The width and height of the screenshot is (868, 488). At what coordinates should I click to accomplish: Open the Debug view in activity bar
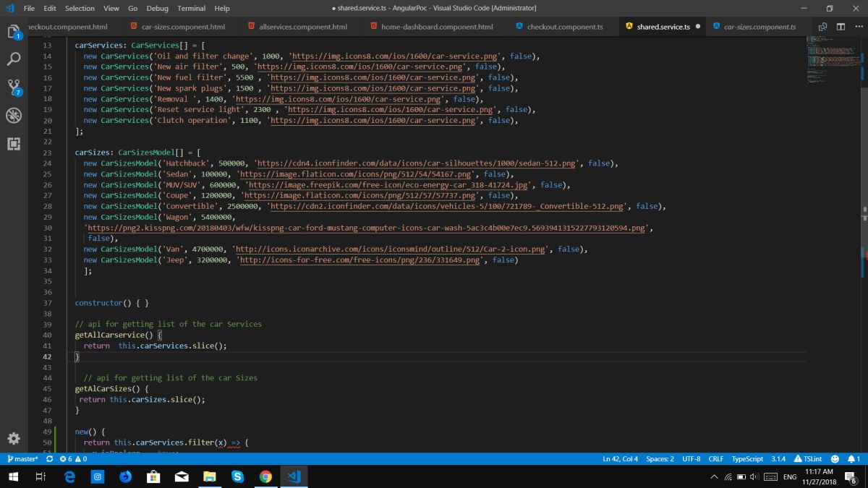(14, 115)
